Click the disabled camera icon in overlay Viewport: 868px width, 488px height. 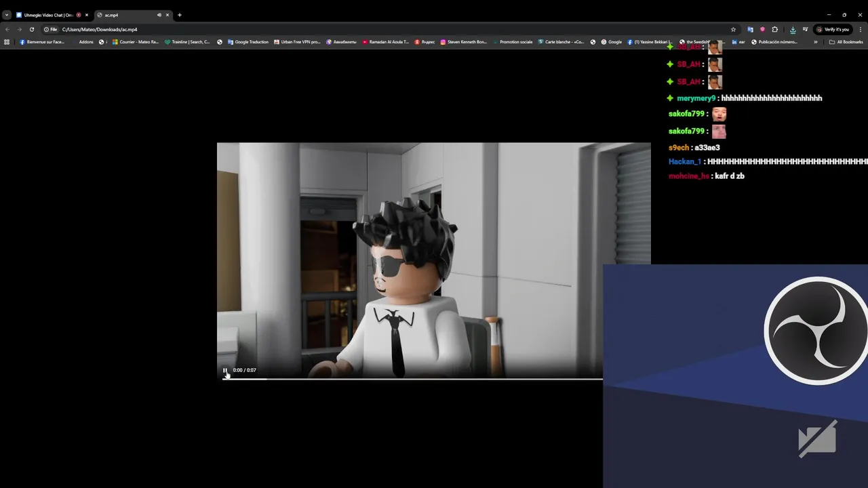(x=817, y=439)
